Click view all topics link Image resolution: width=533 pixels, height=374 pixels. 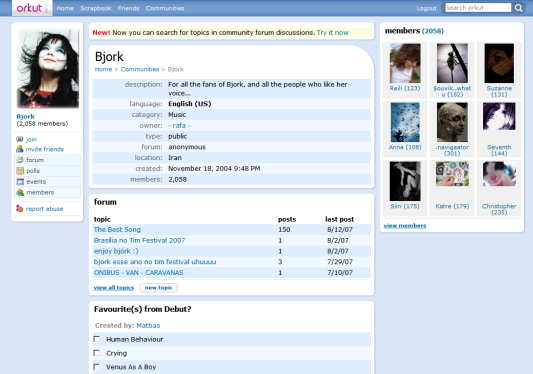point(114,288)
